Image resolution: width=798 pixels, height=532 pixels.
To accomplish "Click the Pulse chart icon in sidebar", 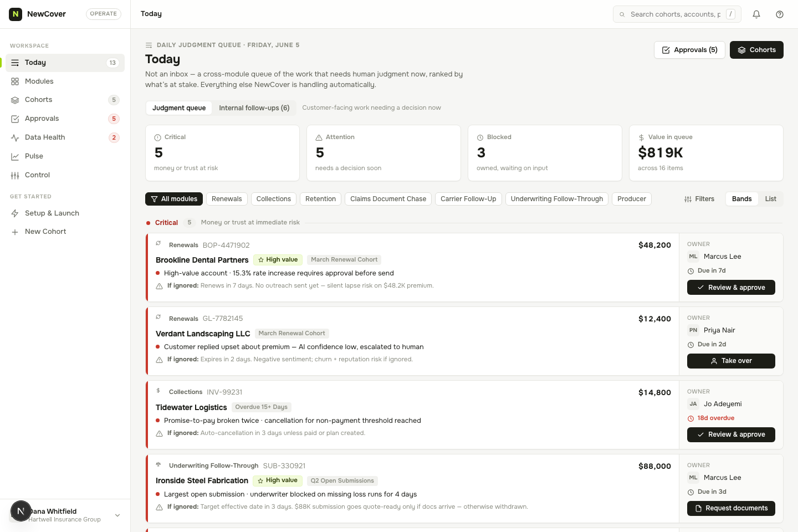I will (15, 156).
